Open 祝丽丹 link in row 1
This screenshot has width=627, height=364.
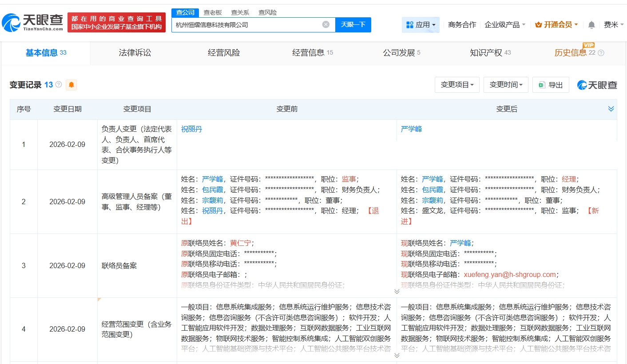click(x=191, y=129)
